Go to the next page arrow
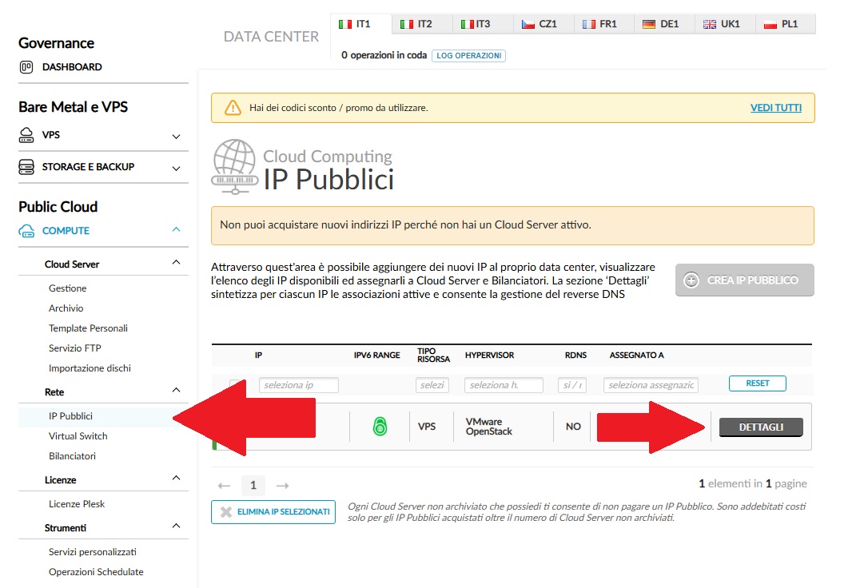The width and height of the screenshot is (868, 588). point(282,485)
